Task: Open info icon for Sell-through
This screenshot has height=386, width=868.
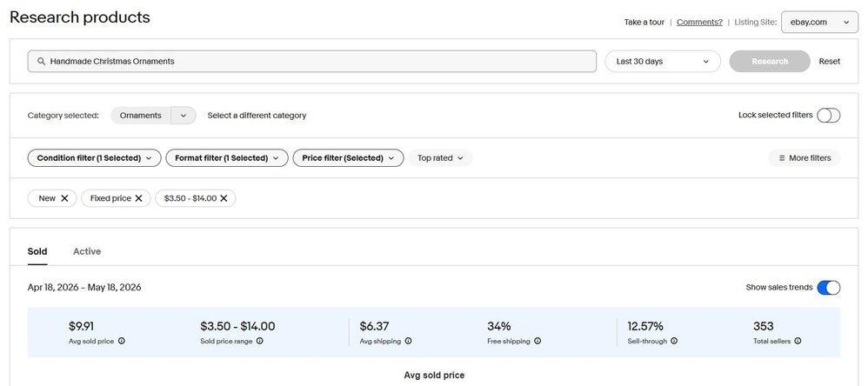Action: [674, 341]
